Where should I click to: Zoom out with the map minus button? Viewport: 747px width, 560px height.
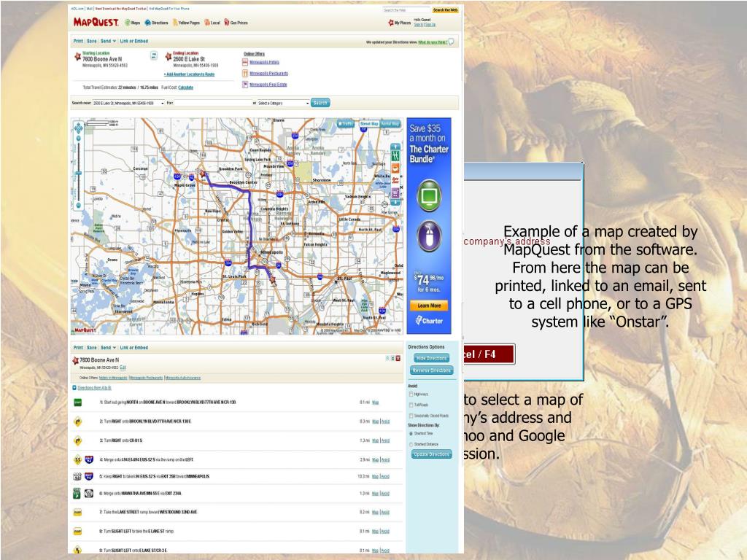(x=79, y=206)
